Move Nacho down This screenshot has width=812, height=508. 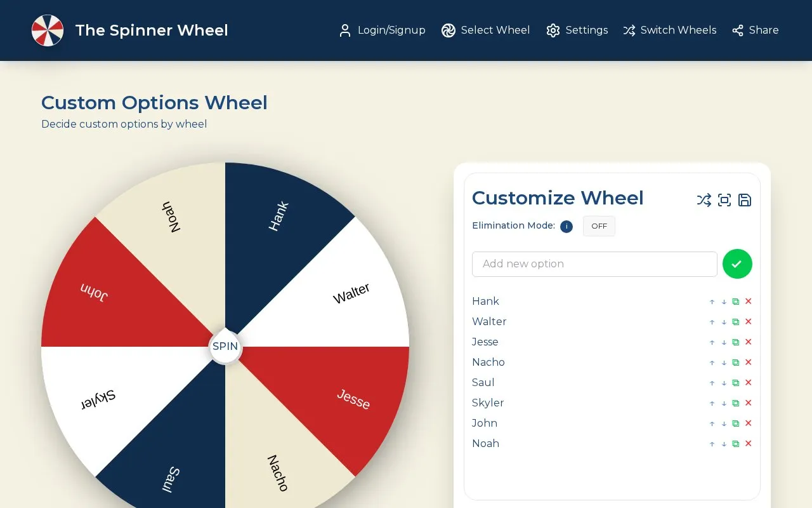pos(724,363)
